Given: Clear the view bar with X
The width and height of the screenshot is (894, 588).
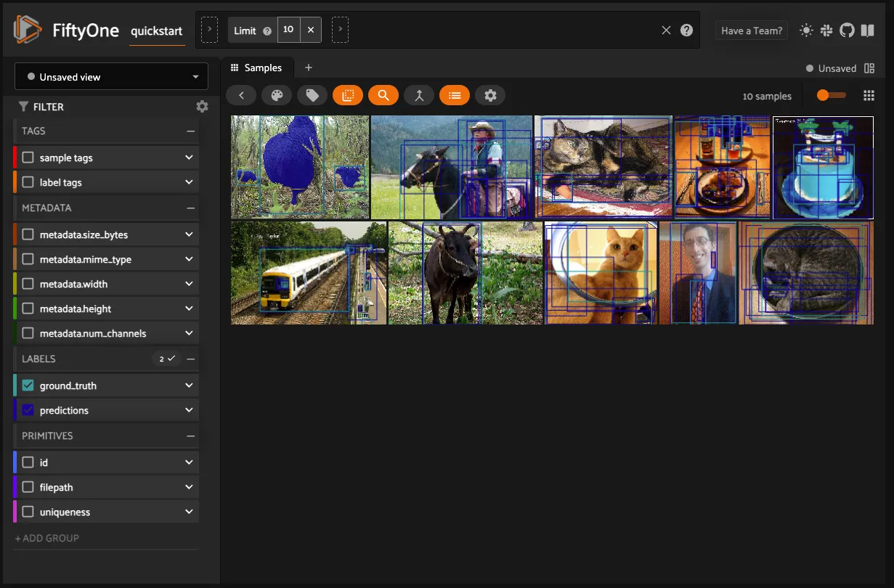Looking at the screenshot, I should (x=665, y=30).
